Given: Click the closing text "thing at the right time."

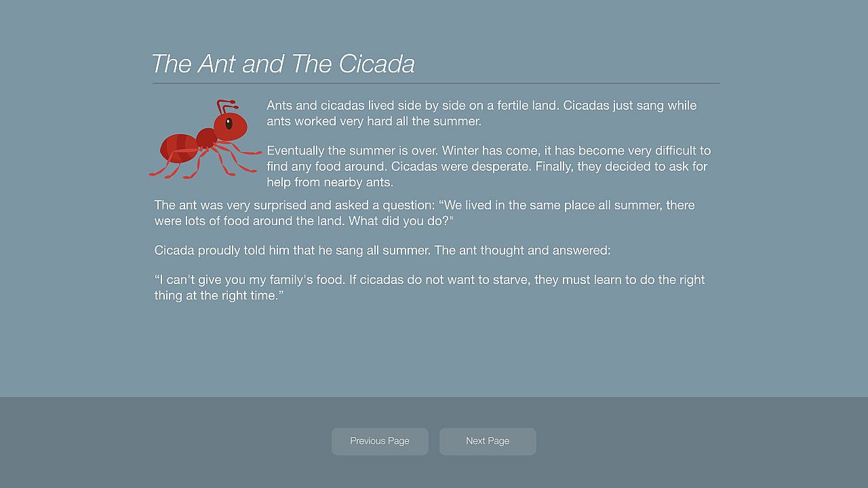Looking at the screenshot, I should (218, 296).
